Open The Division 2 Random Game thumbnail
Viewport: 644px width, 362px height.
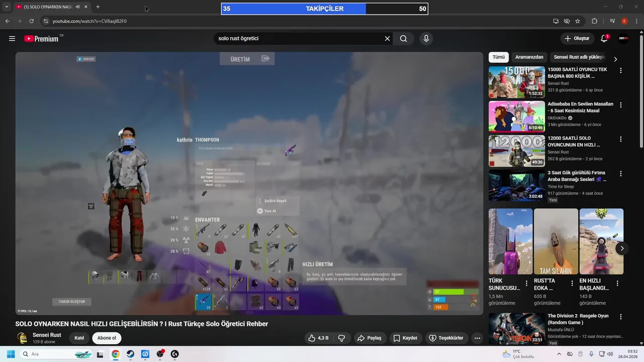tap(517, 329)
